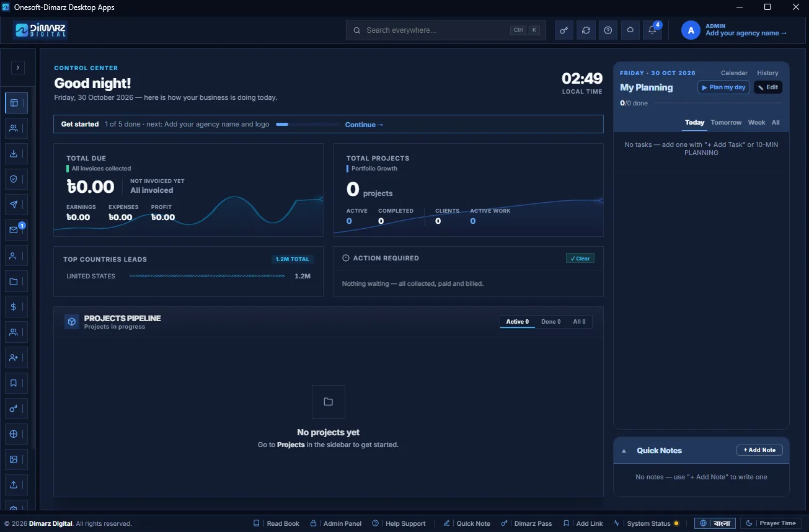Show the All 0 projects pipeline tab
Viewport: 809px width, 532px height.
(x=579, y=322)
